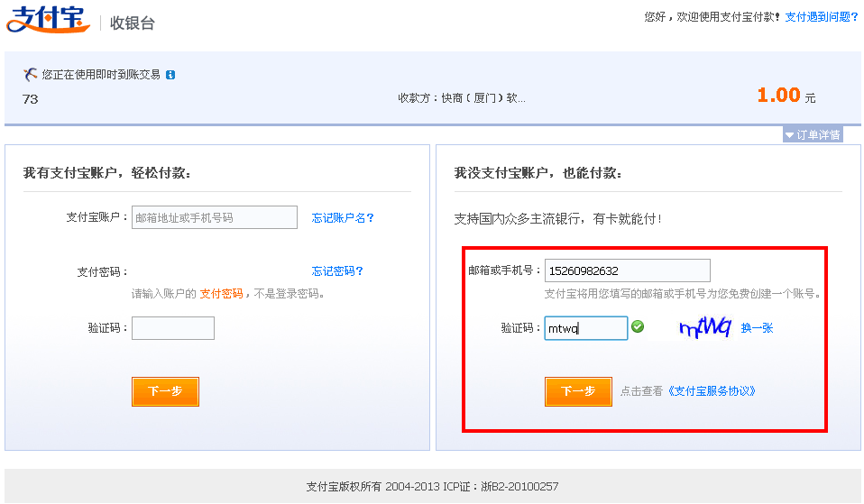Click the 邮箱或手机号 field containing 15260982632
The width and height of the screenshot is (864, 504).
(x=627, y=270)
